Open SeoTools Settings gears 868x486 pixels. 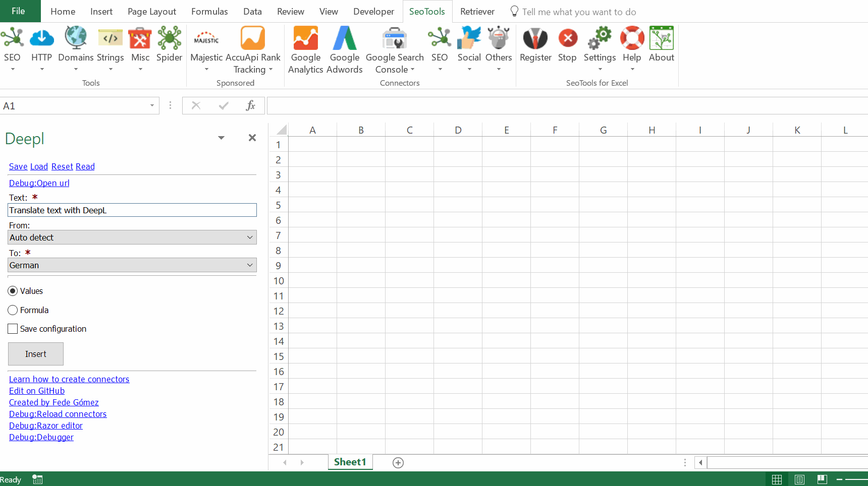(600, 38)
